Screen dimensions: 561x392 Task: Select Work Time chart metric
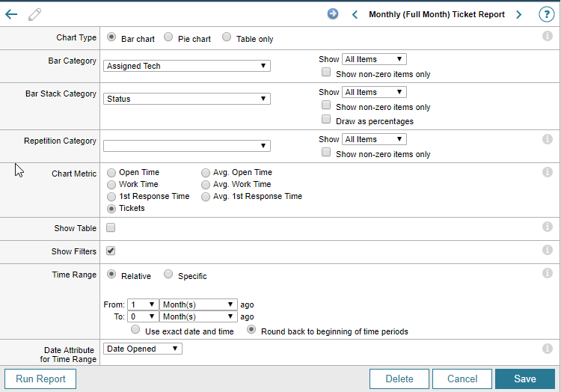point(111,185)
